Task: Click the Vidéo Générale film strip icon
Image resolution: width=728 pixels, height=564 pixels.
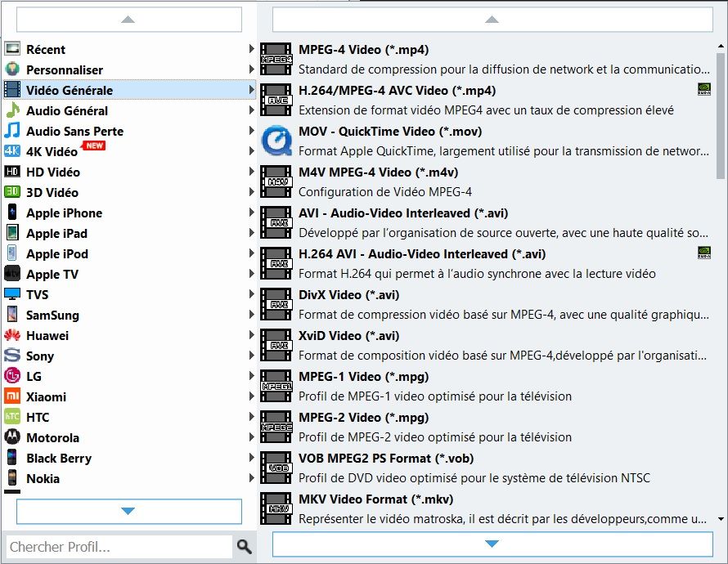Action: tap(12, 90)
